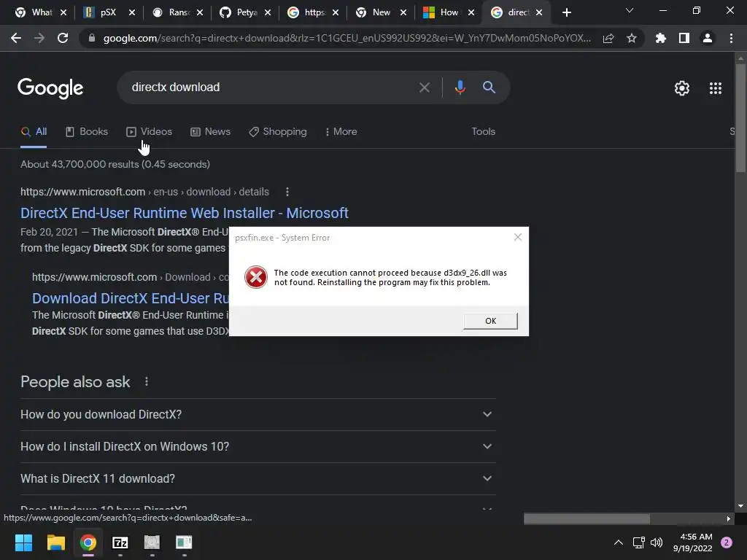Switch to the All results tab
The image size is (747, 560).
34,131
